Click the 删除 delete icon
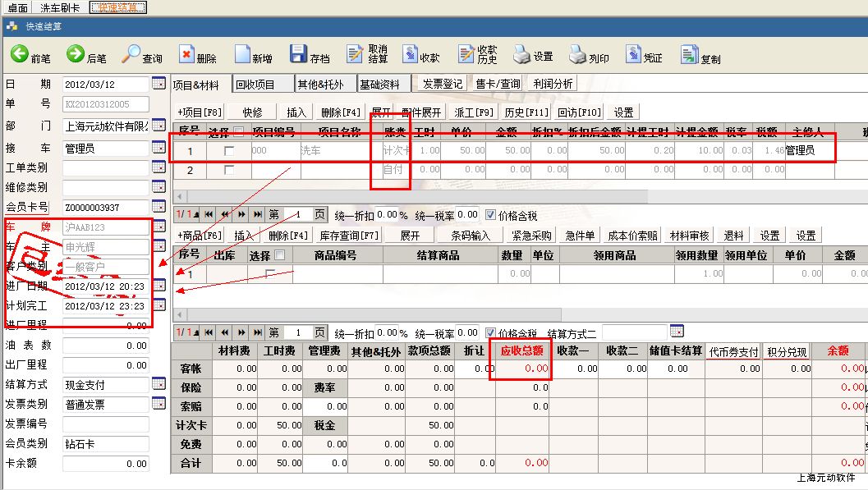This screenshot has height=490, width=868. point(186,55)
